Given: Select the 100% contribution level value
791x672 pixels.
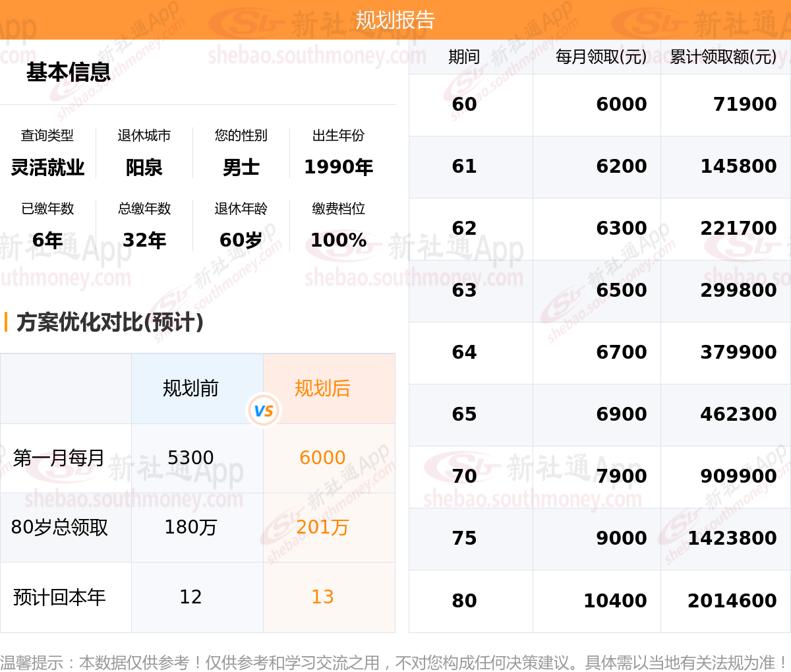Looking at the screenshot, I should (x=338, y=240).
